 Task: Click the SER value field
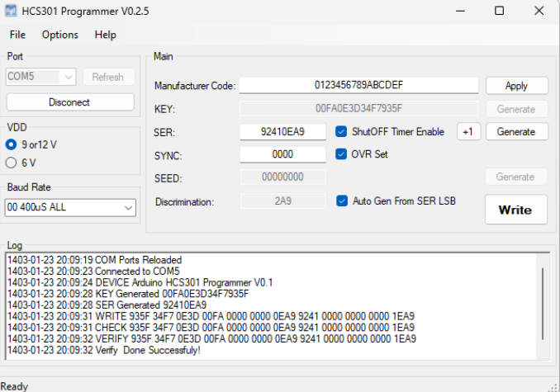pyautogui.click(x=282, y=132)
